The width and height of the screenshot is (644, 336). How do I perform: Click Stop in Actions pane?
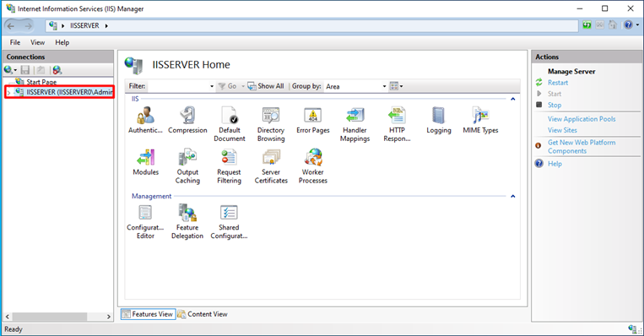click(x=554, y=106)
